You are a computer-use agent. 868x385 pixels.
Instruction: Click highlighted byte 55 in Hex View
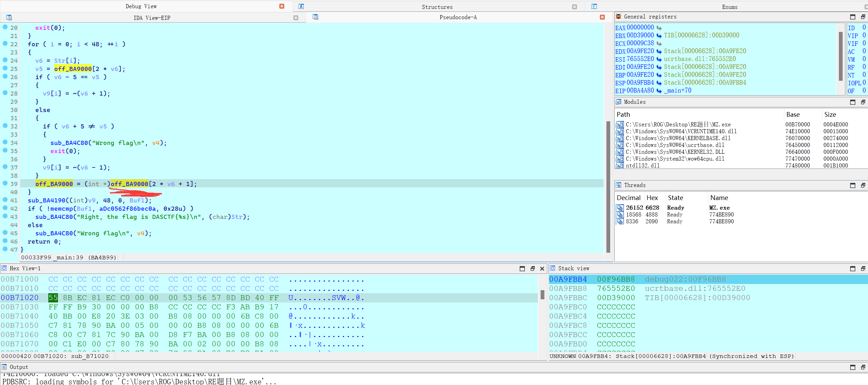tap(53, 298)
